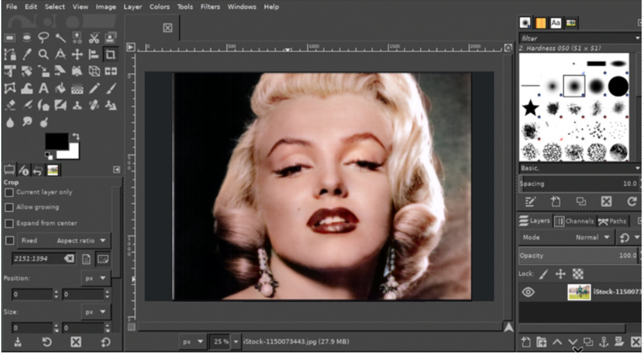The image size is (644, 353).
Task: Select the Free Select lasso tool
Action: (44, 38)
